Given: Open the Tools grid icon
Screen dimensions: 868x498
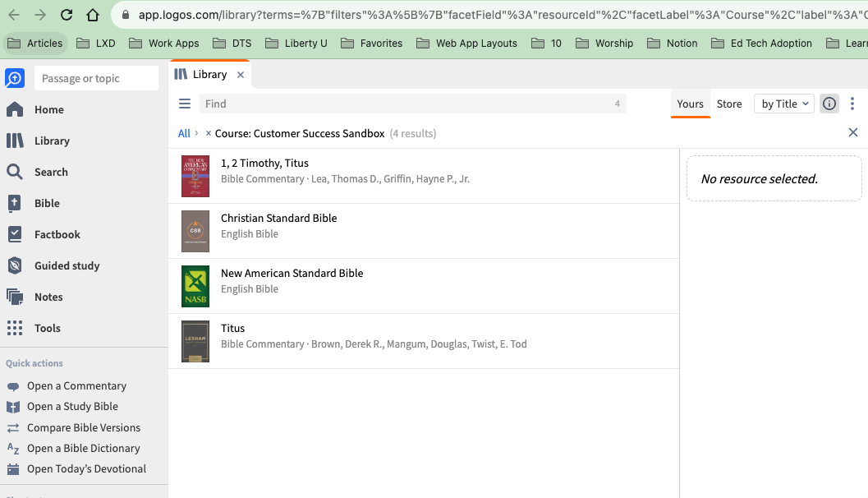Looking at the screenshot, I should [x=15, y=328].
